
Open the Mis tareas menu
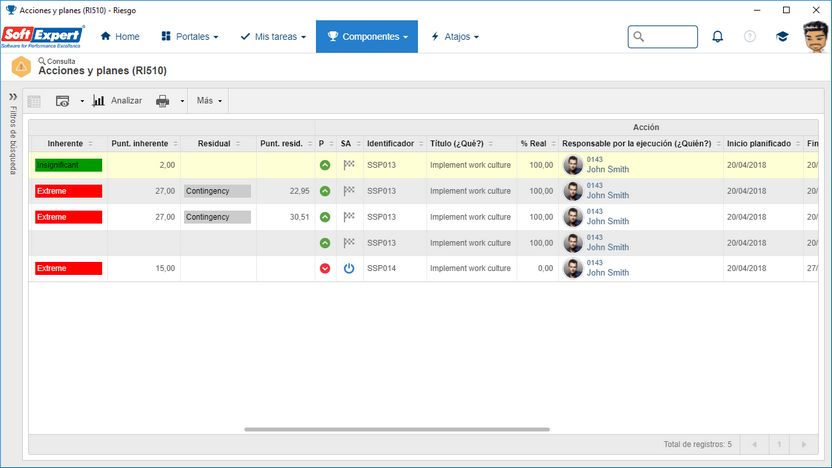pyautogui.click(x=273, y=37)
